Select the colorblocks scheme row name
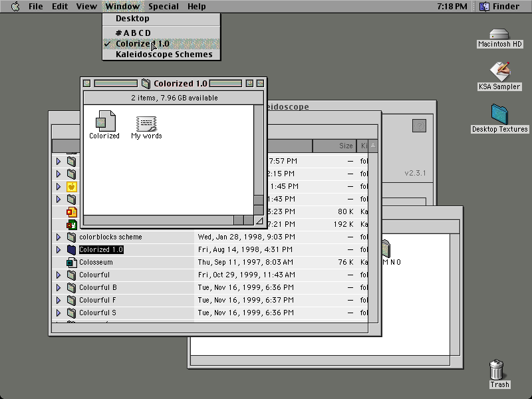Screen dimensions: 532x399 coord(110,237)
